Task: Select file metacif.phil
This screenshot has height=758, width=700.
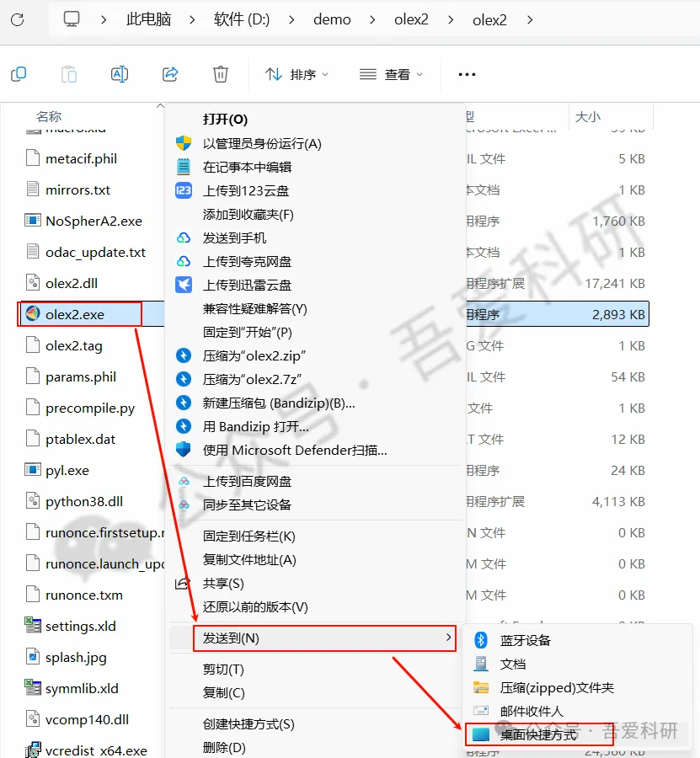Action: point(81,159)
